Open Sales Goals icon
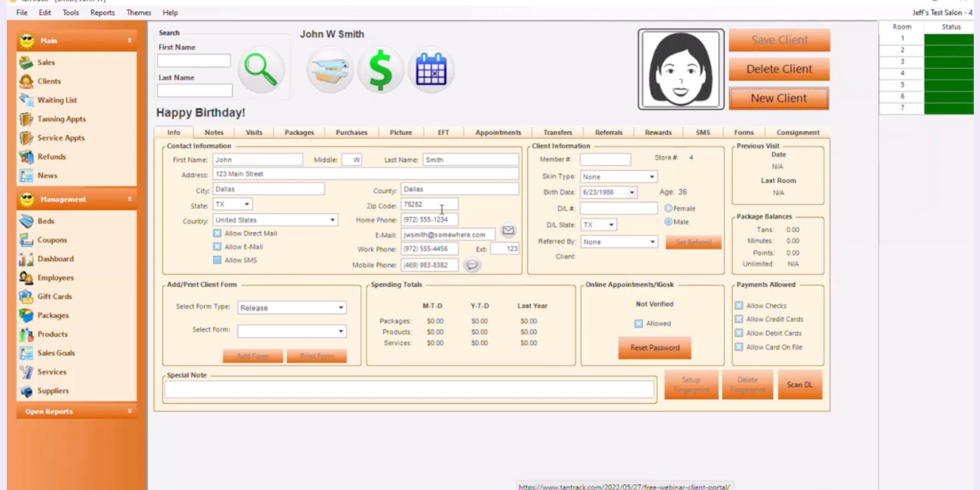Viewport: 980px width, 490px height. pos(26,353)
